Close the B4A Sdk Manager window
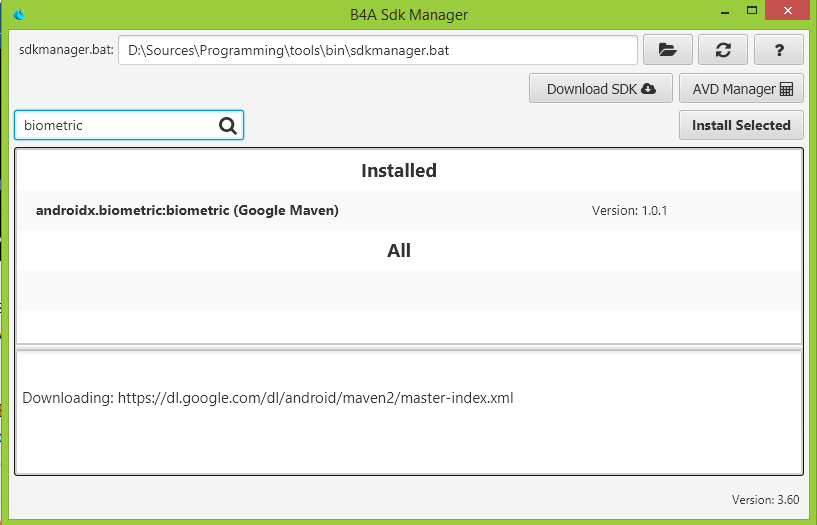The width and height of the screenshot is (817, 525). 787,10
